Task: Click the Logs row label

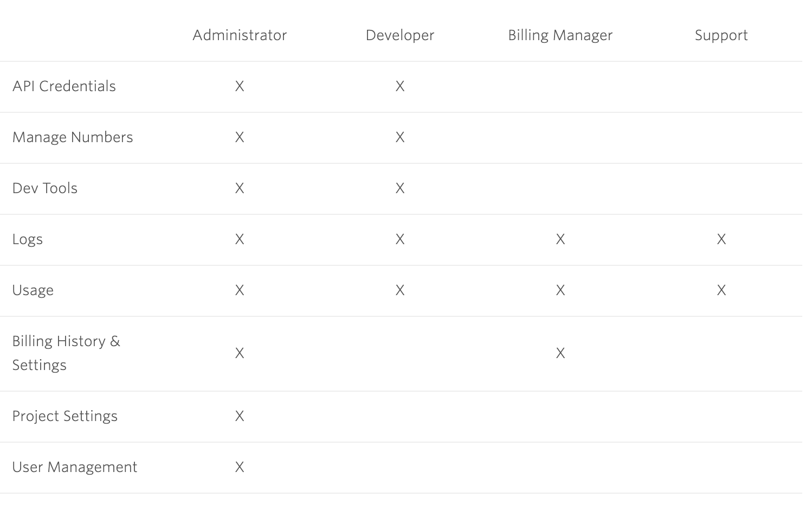Action: [28, 239]
